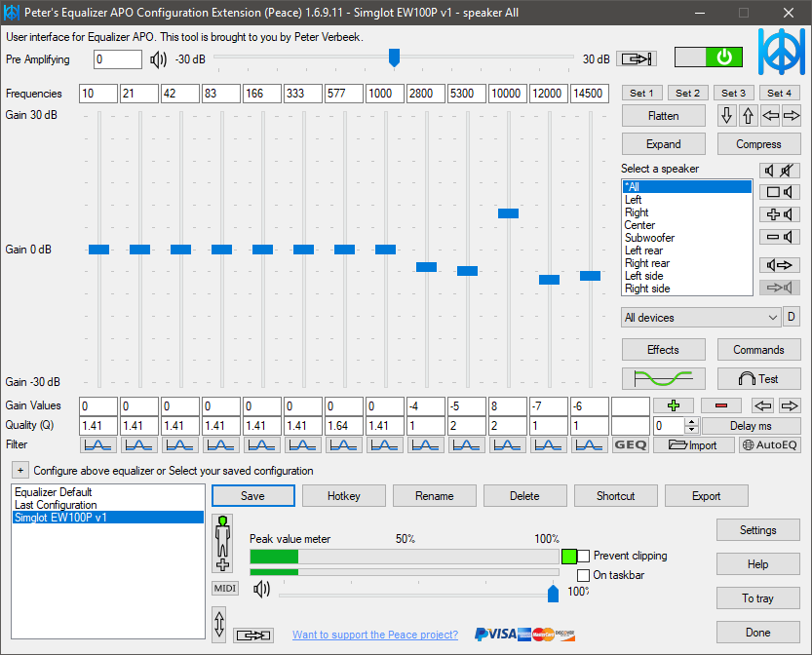812x655 pixels.
Task: Click the Flatten button
Action: [x=664, y=115]
